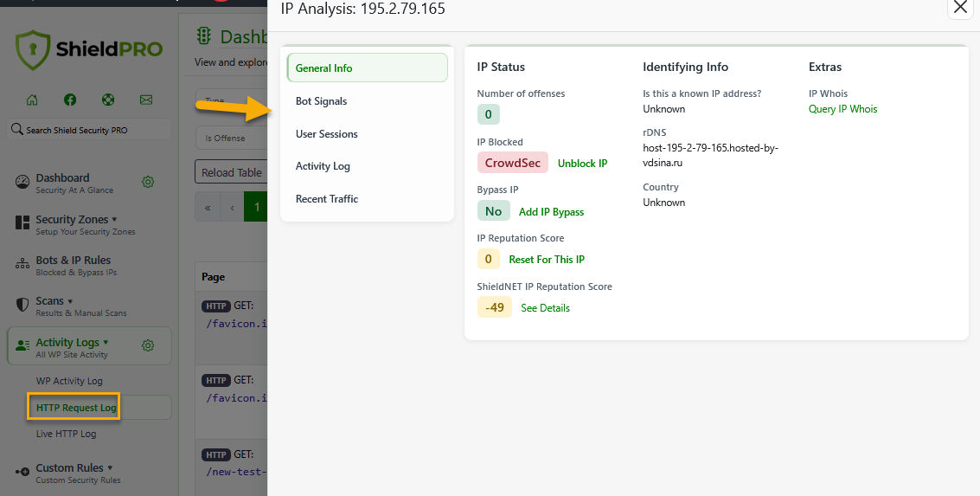
Task: Go to first page of table
Action: click(208, 208)
